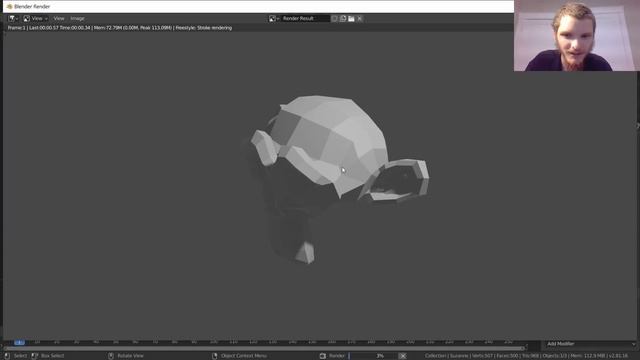Unlink the Render Result image

360,18
